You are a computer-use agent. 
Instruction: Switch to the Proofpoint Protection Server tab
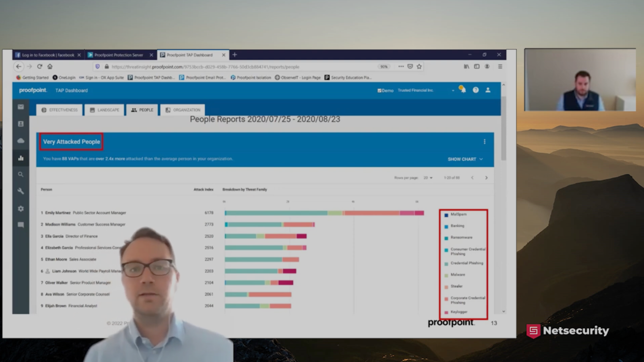119,55
